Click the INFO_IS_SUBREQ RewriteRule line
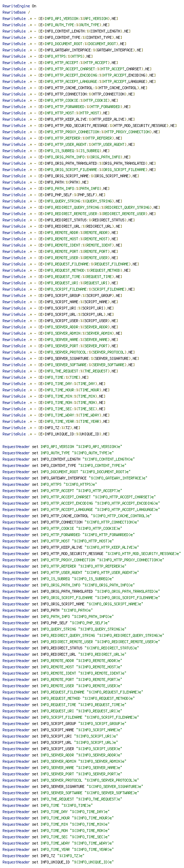 click(56, 151)
